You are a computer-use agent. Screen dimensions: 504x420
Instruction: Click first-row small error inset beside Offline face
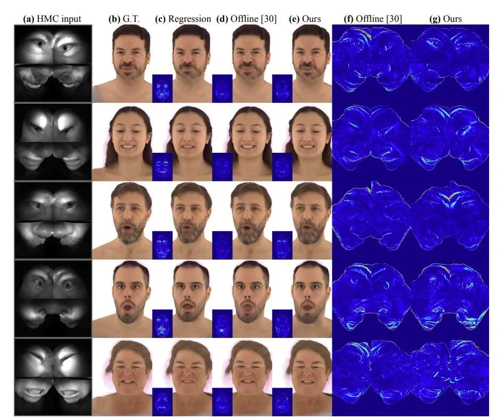click(222, 88)
